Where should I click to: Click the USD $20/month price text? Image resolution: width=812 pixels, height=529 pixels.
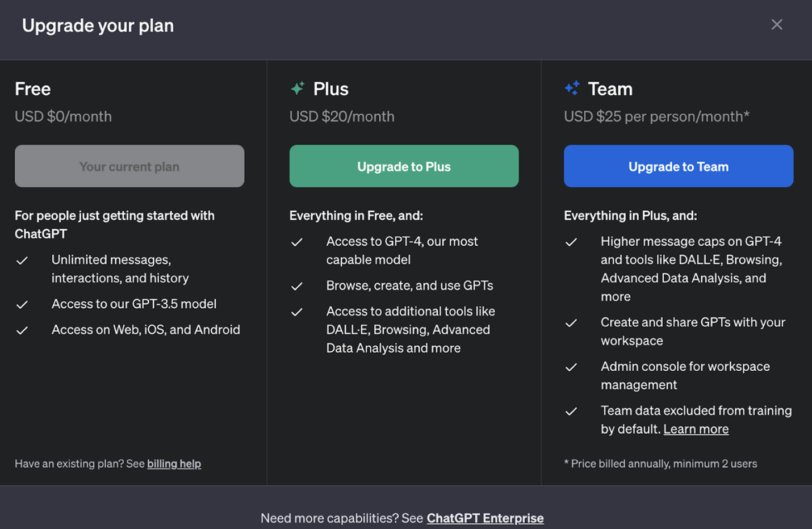tap(342, 116)
